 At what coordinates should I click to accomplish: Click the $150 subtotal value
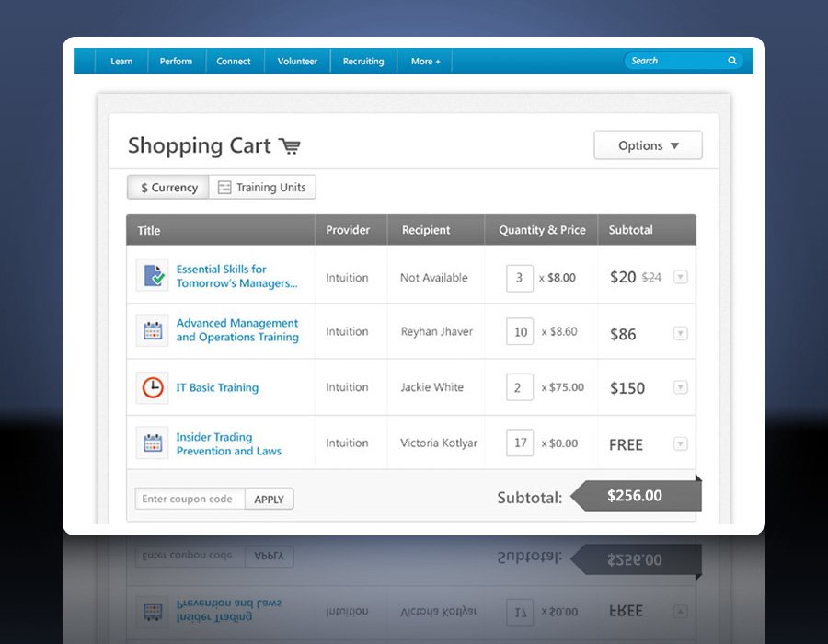(627, 388)
